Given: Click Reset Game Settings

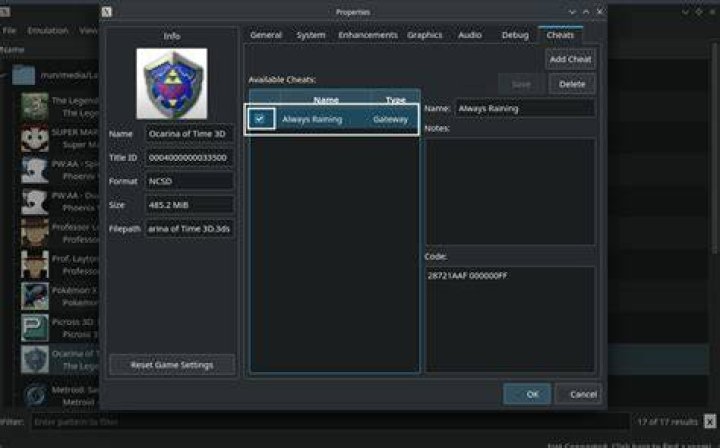Looking at the screenshot, I should [x=172, y=365].
